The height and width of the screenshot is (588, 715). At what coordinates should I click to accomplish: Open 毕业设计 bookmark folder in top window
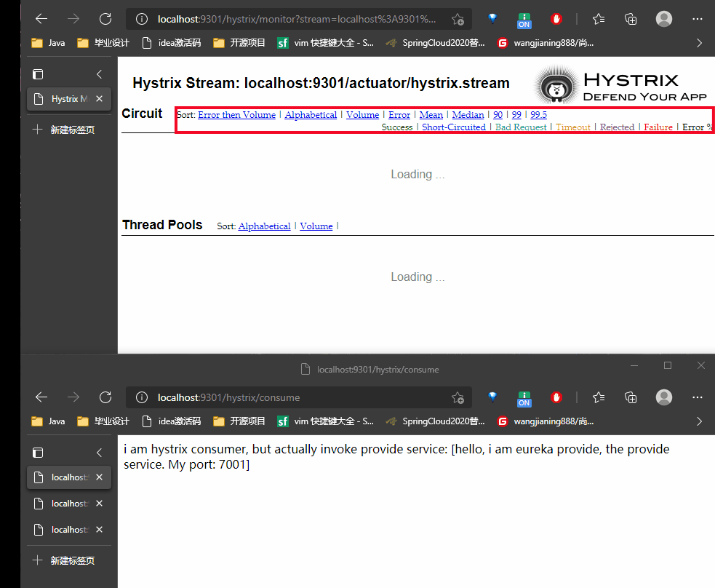[103, 43]
